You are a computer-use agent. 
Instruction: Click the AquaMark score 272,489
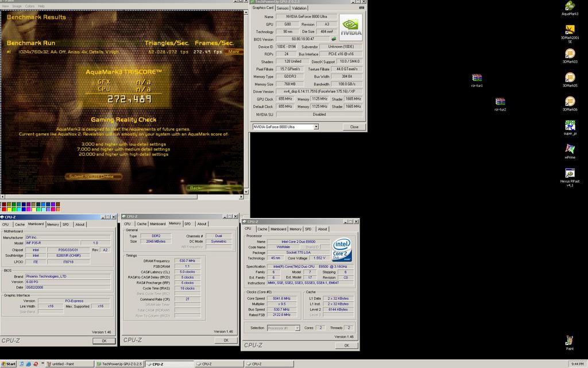[129, 99]
